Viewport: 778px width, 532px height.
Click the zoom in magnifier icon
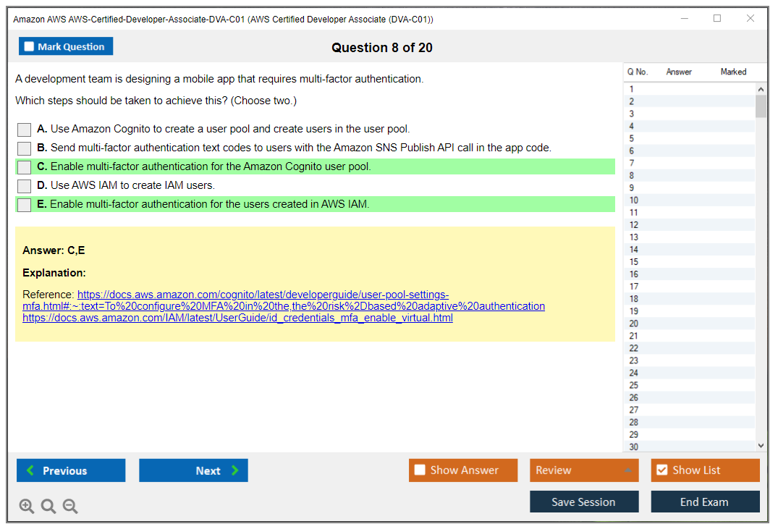click(x=27, y=507)
